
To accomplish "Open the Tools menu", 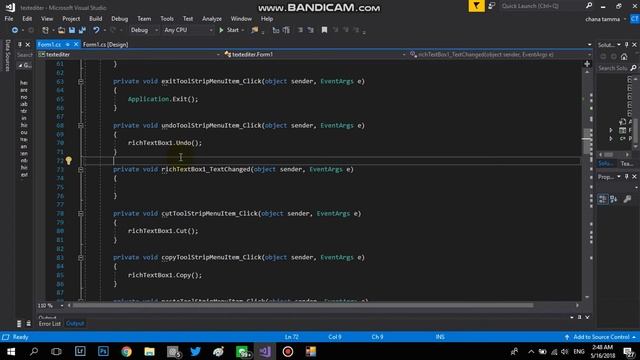I will coord(167,19).
